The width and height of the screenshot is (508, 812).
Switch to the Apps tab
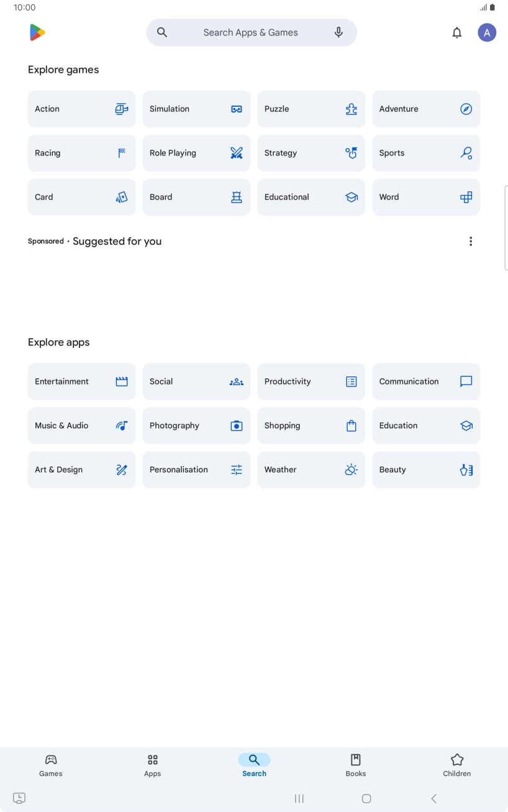pos(153,765)
